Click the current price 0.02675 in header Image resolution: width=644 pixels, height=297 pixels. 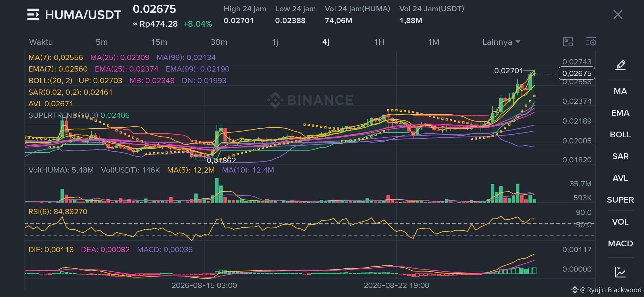[154, 9]
